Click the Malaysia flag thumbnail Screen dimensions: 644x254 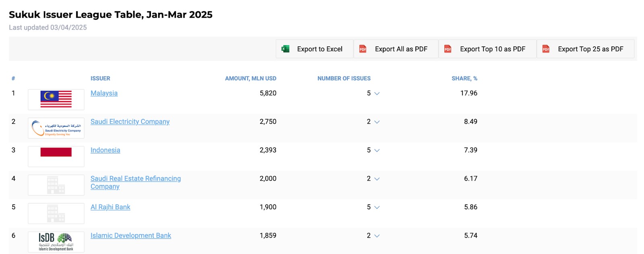click(x=56, y=100)
